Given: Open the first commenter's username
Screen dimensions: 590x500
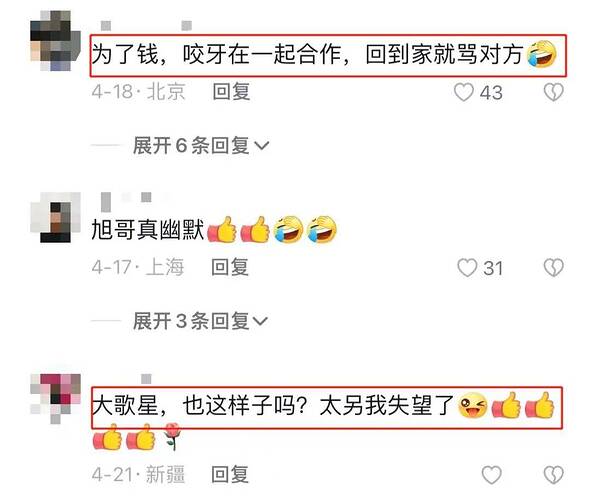Looking at the screenshot, I should [x=147, y=26].
